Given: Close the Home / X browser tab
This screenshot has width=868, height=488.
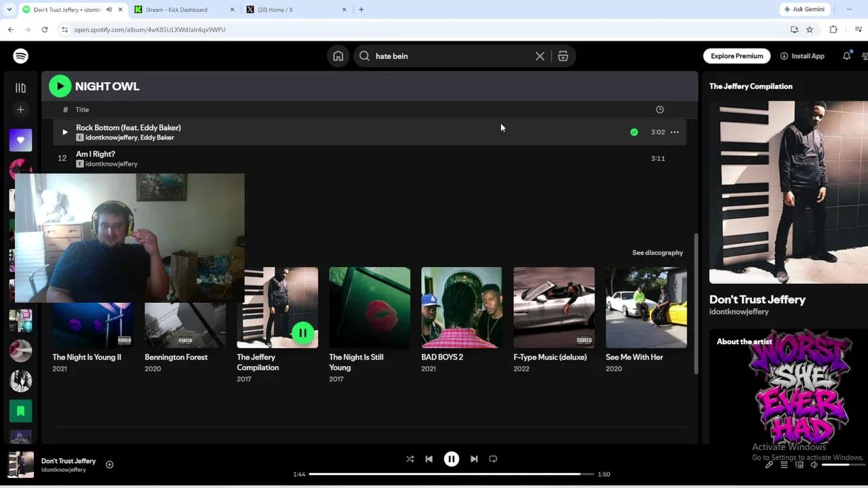Looking at the screenshot, I should point(344,9).
